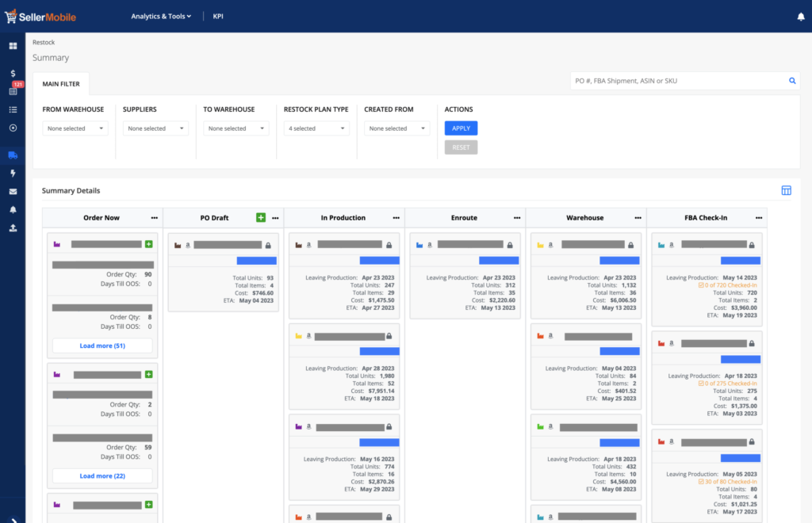Image resolution: width=812 pixels, height=523 pixels.
Task: Open the Suppliers dropdown
Action: tap(155, 128)
